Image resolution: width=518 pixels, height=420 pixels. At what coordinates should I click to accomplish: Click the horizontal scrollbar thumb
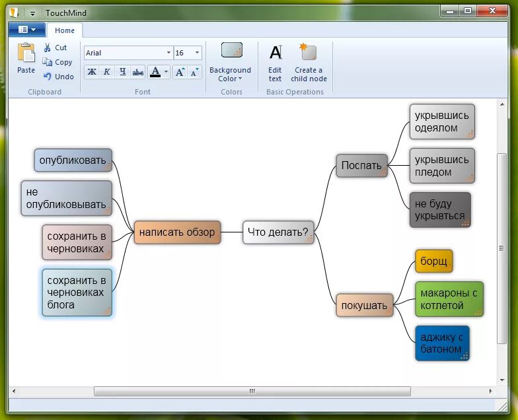(252, 391)
